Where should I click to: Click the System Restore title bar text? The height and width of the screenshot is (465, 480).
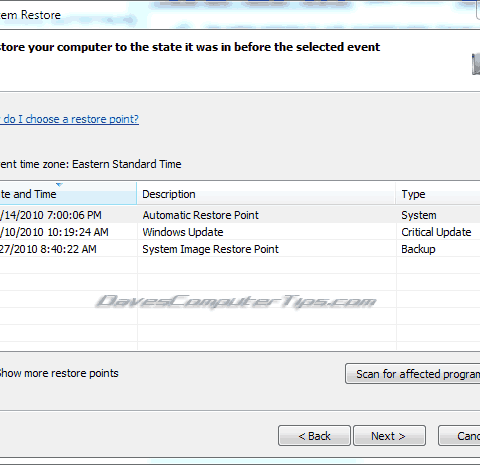tap(30, 15)
